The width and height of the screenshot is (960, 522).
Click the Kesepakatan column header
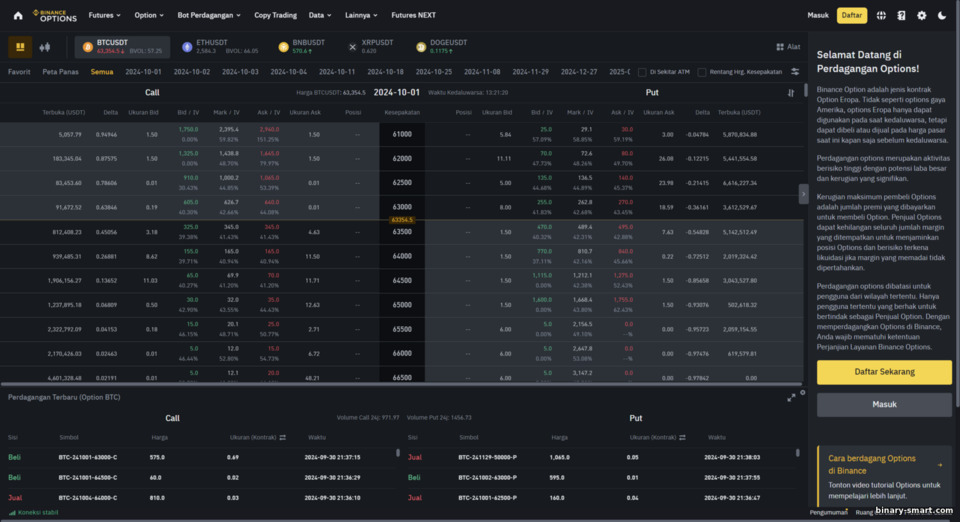tap(402, 113)
